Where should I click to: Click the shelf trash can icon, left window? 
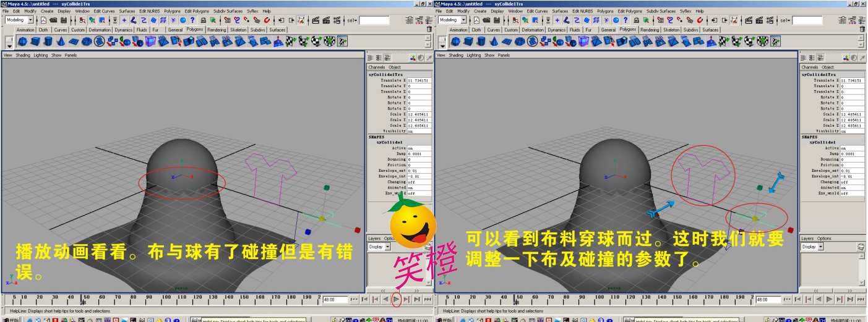(429, 29)
